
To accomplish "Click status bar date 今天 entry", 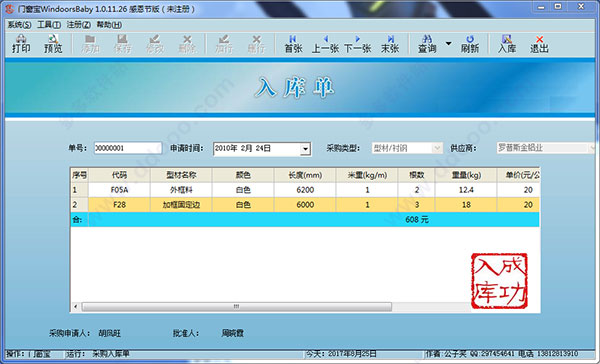I will [341, 354].
